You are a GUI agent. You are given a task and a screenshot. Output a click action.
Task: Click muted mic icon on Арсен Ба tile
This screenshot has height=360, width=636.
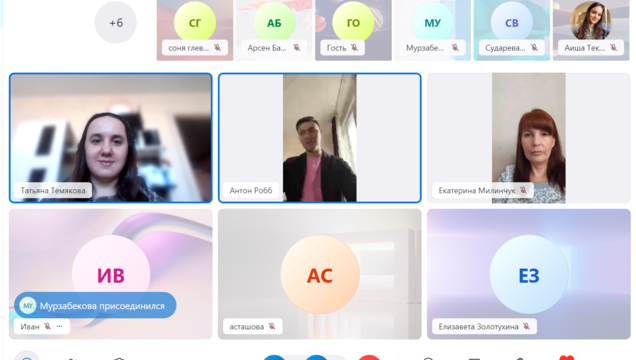[x=297, y=48]
